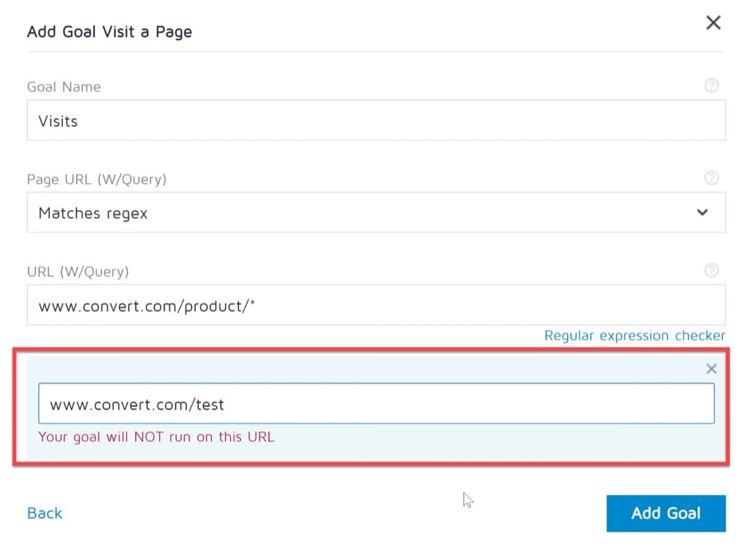The width and height of the screenshot is (747, 560).
Task: Expand the Matches regex chevron arrow
Action: 702,213
